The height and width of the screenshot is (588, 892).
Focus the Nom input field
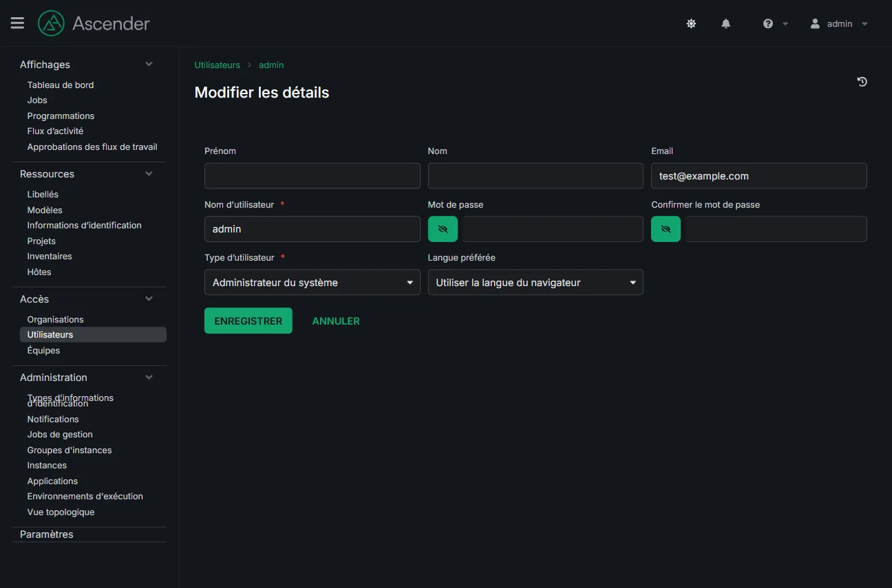535,175
